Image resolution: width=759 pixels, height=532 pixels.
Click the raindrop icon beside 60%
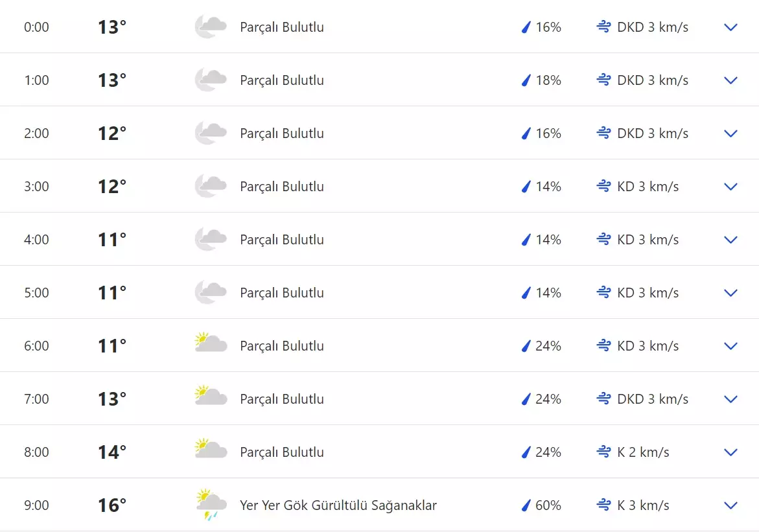point(526,505)
